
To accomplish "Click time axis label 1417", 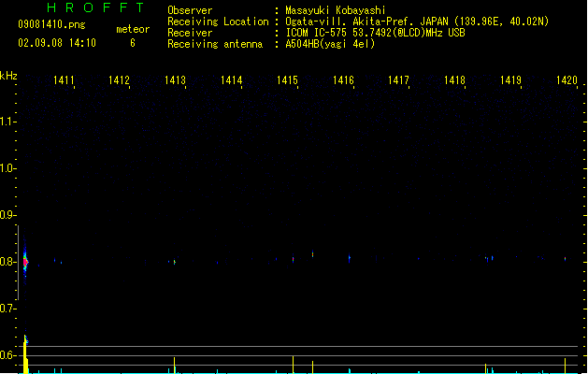I will (398, 80).
